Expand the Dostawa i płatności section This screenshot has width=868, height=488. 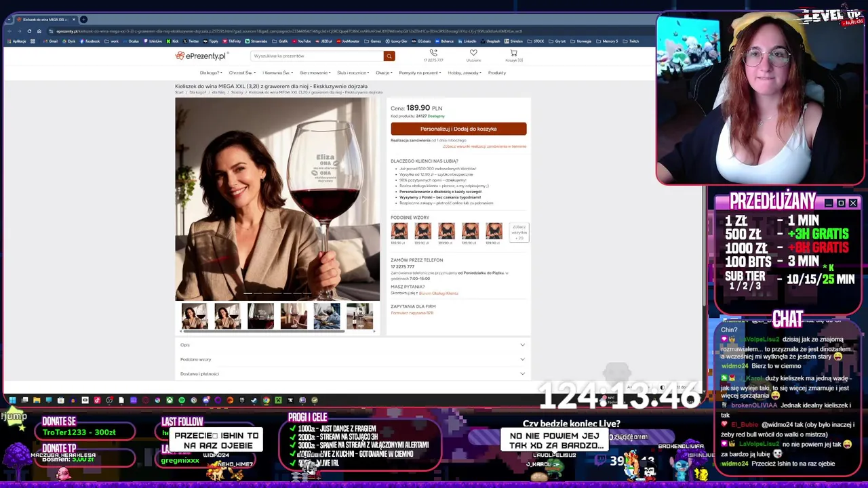353,373
